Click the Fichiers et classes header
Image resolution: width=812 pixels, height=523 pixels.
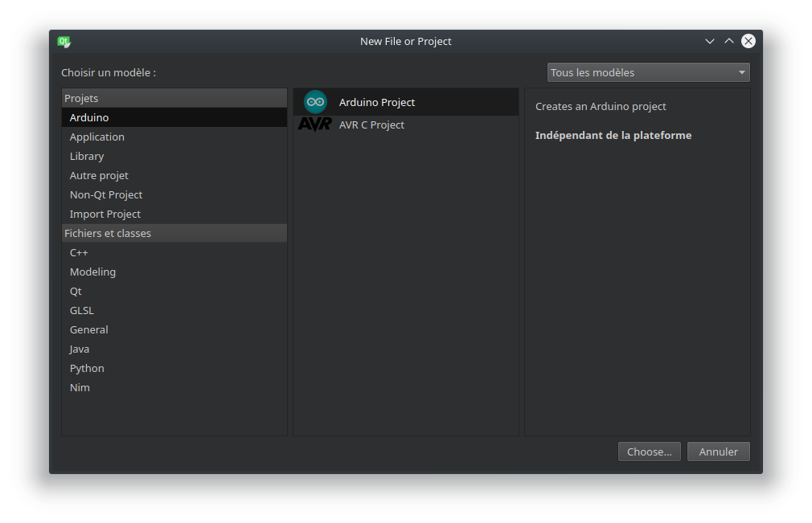coord(174,233)
